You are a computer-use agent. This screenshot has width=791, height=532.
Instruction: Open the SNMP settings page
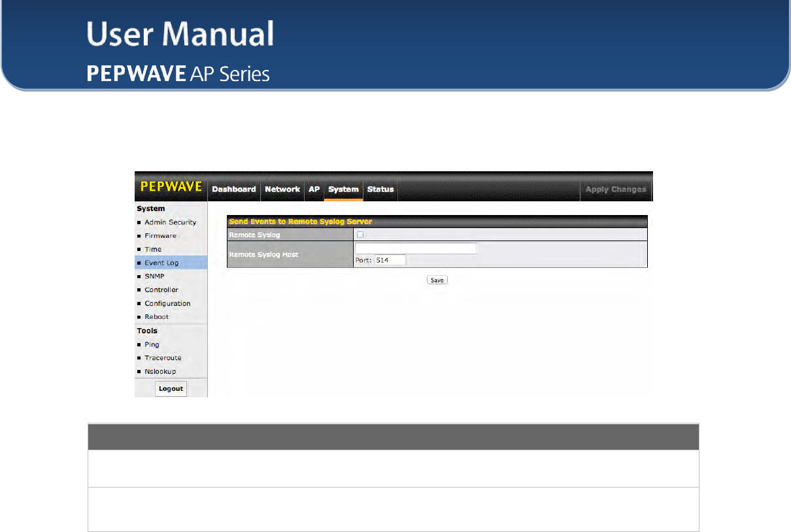click(x=155, y=276)
